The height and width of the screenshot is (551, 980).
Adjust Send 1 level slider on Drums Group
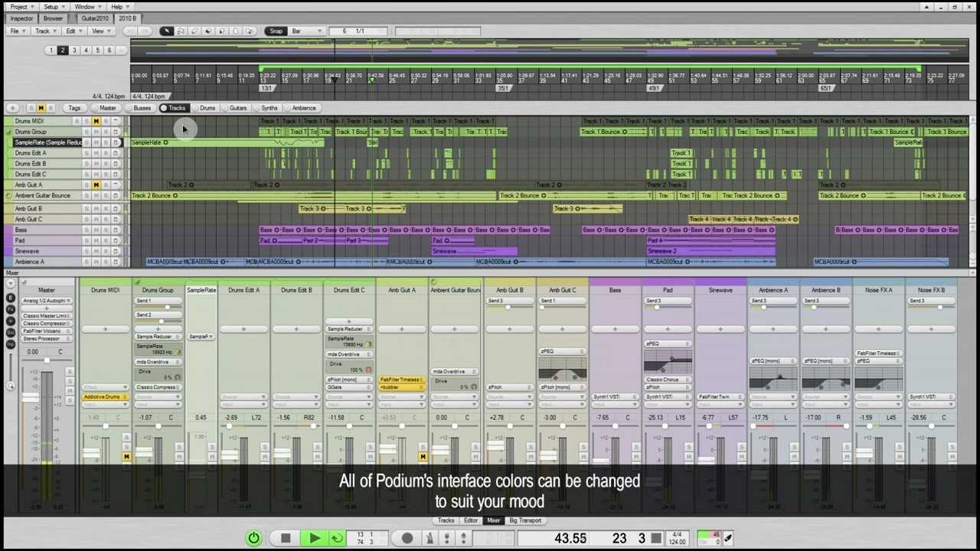158,307
